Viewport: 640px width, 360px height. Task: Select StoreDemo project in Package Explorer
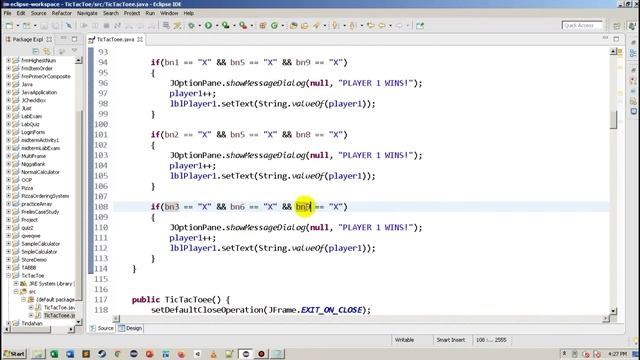[34, 260]
